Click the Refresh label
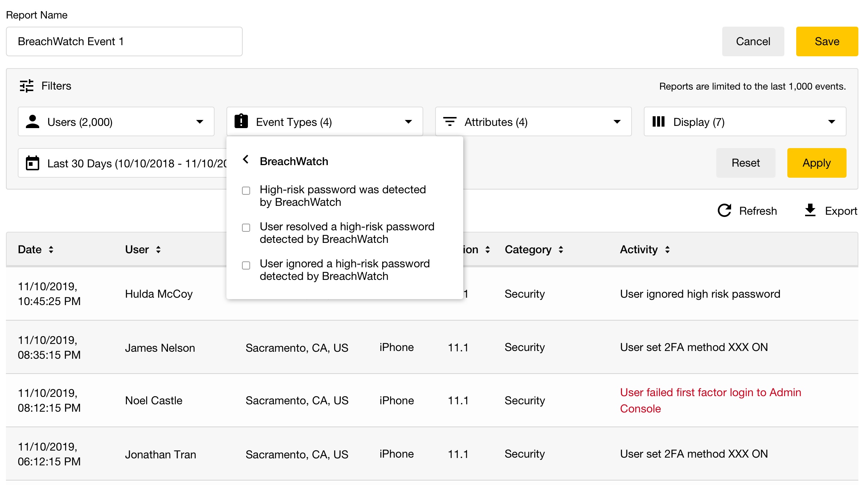Image resolution: width=868 pixels, height=485 pixels. [758, 211]
